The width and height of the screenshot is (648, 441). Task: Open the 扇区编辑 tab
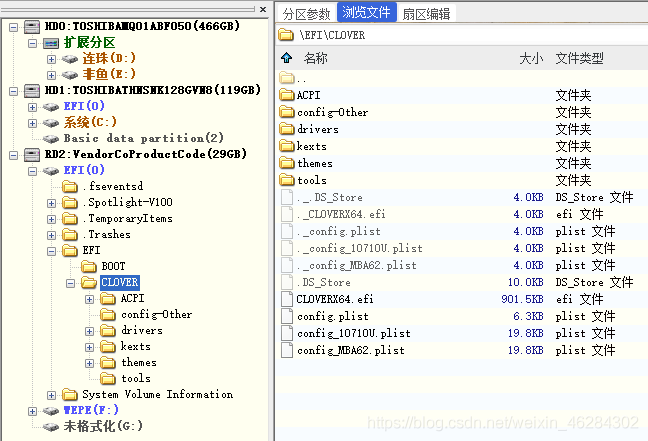tap(426, 13)
